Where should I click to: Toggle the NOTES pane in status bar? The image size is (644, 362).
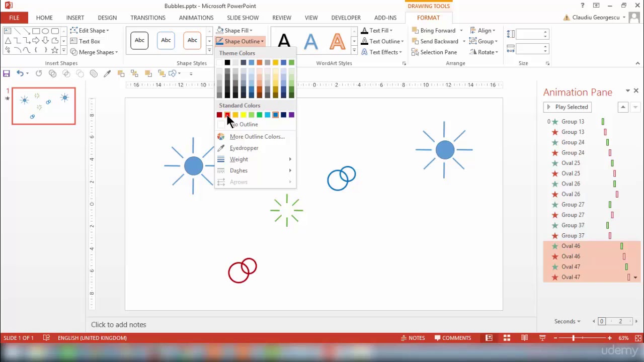point(413,338)
